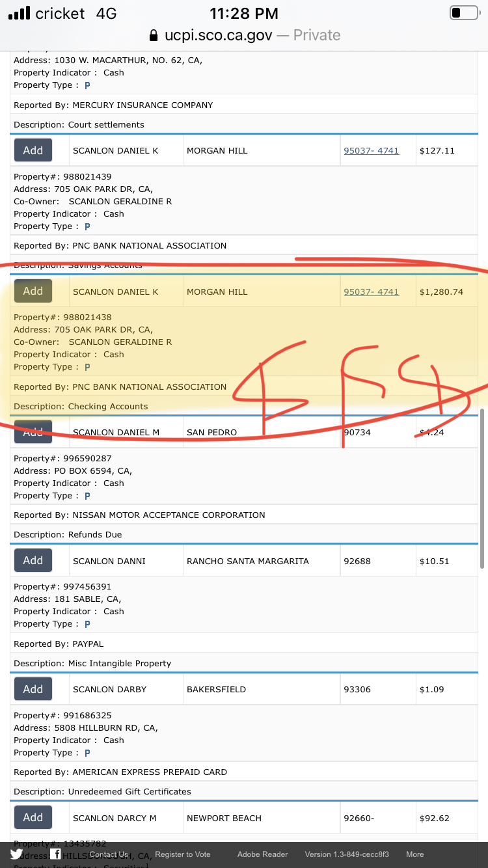Tap lock icon in address bar
This screenshot has height=868, width=488.
click(154, 35)
